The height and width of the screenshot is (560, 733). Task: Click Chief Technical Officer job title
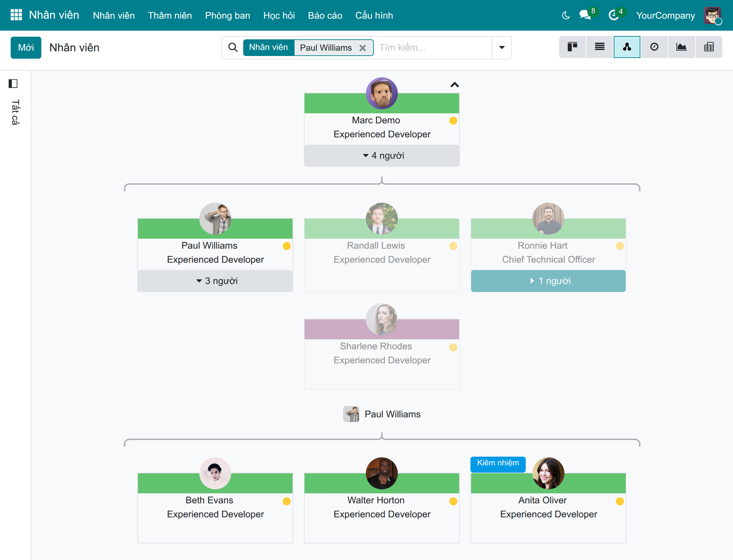tap(548, 259)
